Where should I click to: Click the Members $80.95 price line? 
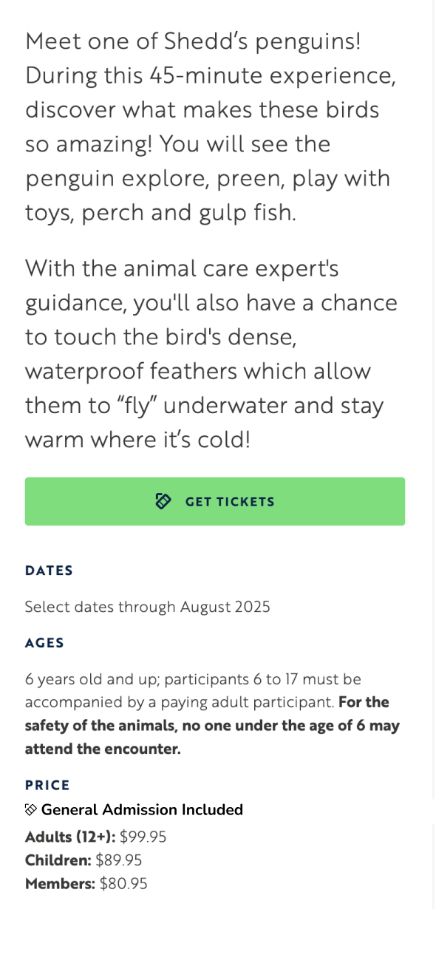[x=86, y=883]
